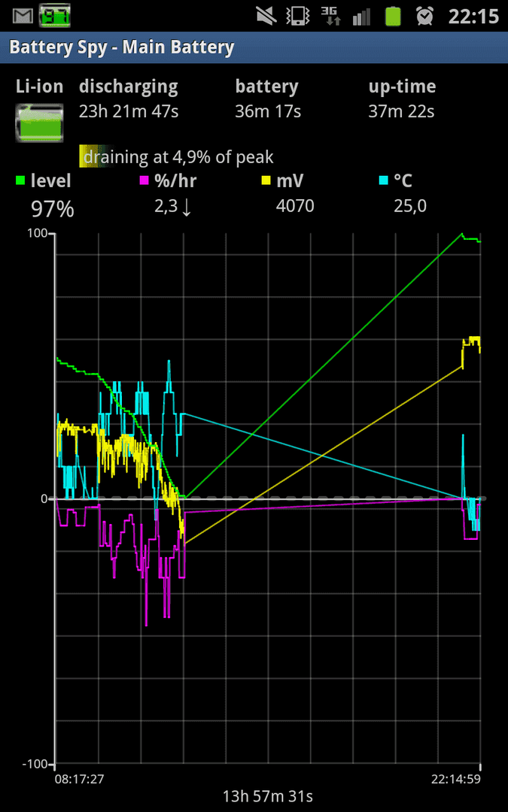The image size is (508, 812).
Task: Tap the alarm clock status icon
Action: pos(425,16)
